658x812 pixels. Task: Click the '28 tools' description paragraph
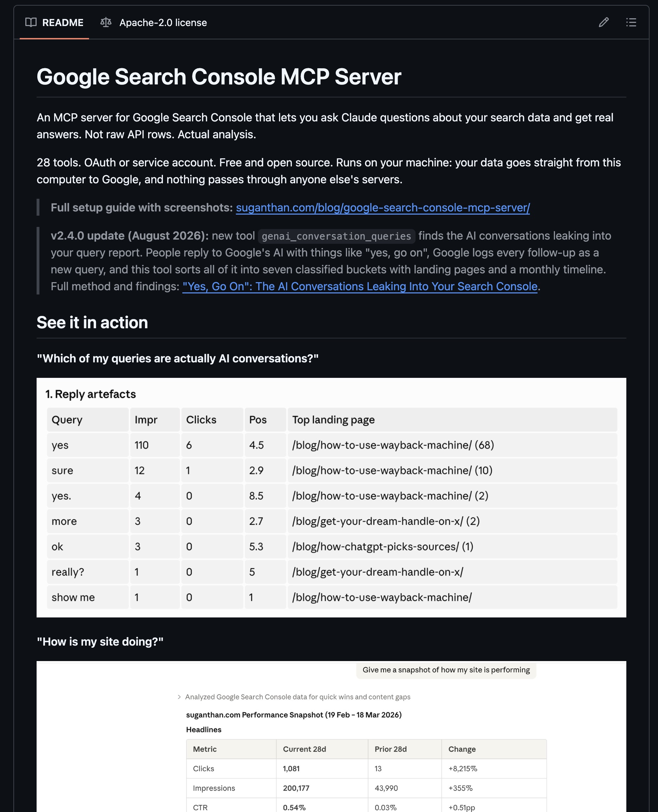329,171
